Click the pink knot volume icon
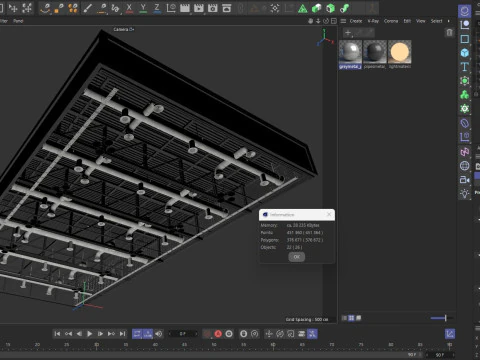This screenshot has width=480, height=360. pos(465,152)
